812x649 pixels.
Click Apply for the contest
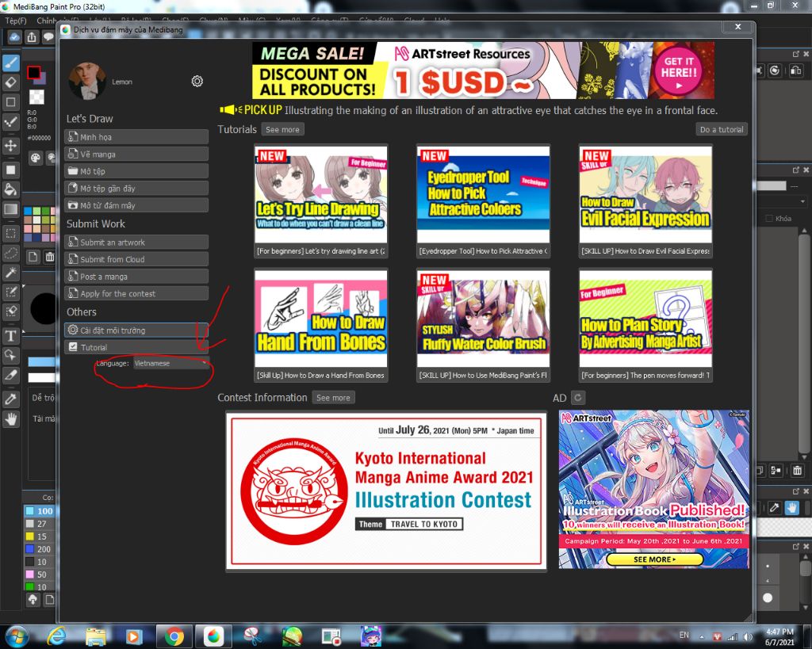click(x=136, y=293)
